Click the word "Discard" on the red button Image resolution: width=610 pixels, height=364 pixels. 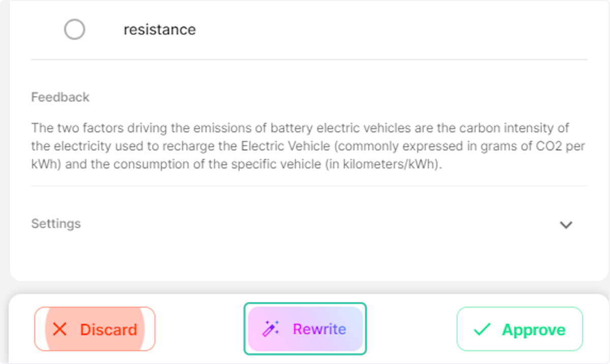108,329
